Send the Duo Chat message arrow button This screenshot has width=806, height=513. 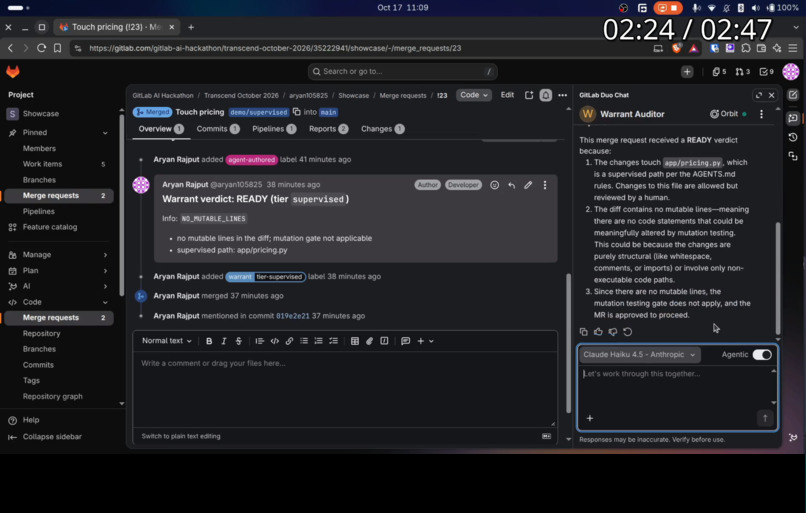click(765, 418)
